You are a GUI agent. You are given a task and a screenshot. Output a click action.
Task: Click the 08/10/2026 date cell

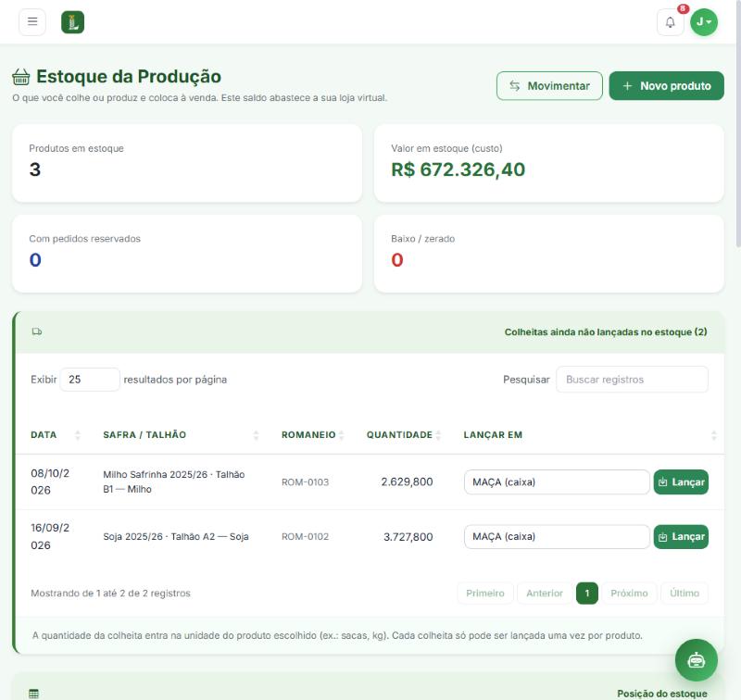(x=50, y=481)
